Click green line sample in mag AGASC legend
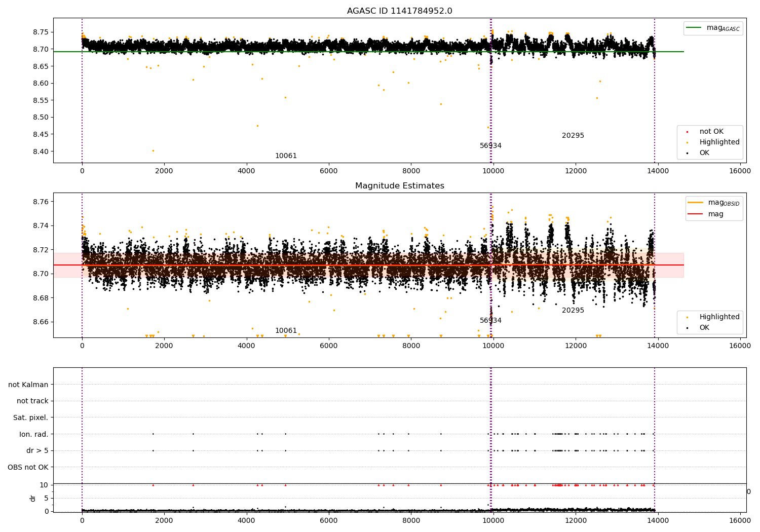This screenshot has width=760, height=532. [x=694, y=28]
